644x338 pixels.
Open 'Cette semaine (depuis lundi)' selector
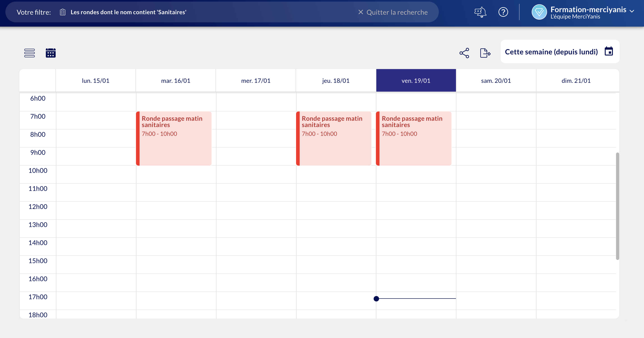(x=551, y=52)
